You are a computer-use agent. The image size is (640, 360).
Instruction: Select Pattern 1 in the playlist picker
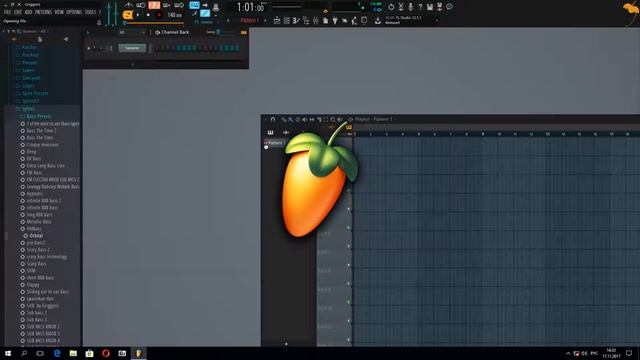coord(275,143)
